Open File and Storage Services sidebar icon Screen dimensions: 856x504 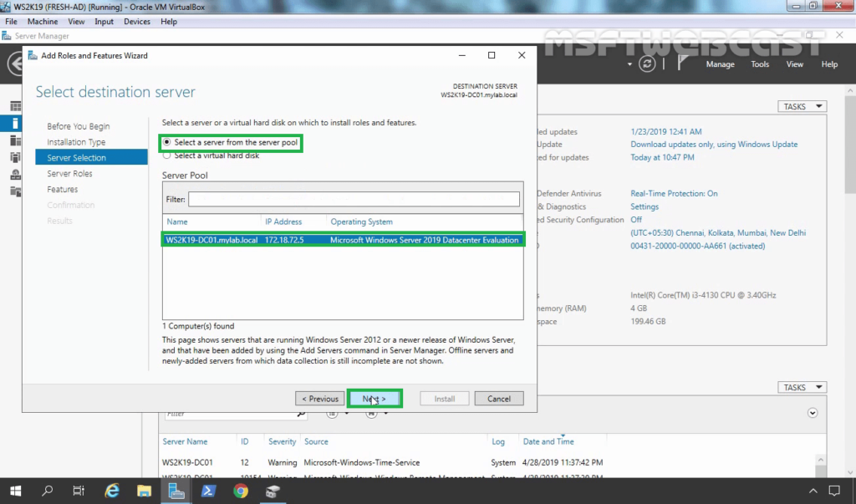click(x=15, y=191)
